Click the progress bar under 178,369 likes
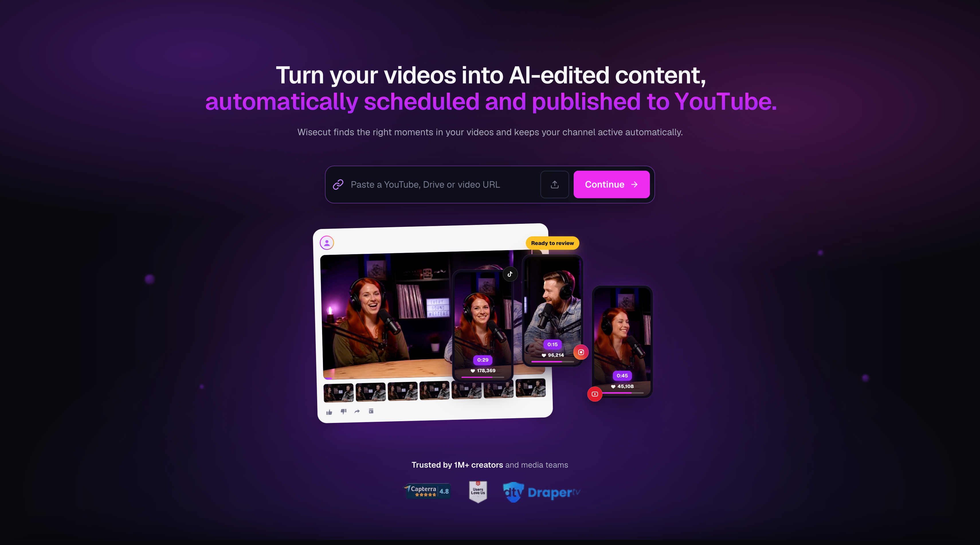This screenshot has width=980, height=545. pos(482,377)
